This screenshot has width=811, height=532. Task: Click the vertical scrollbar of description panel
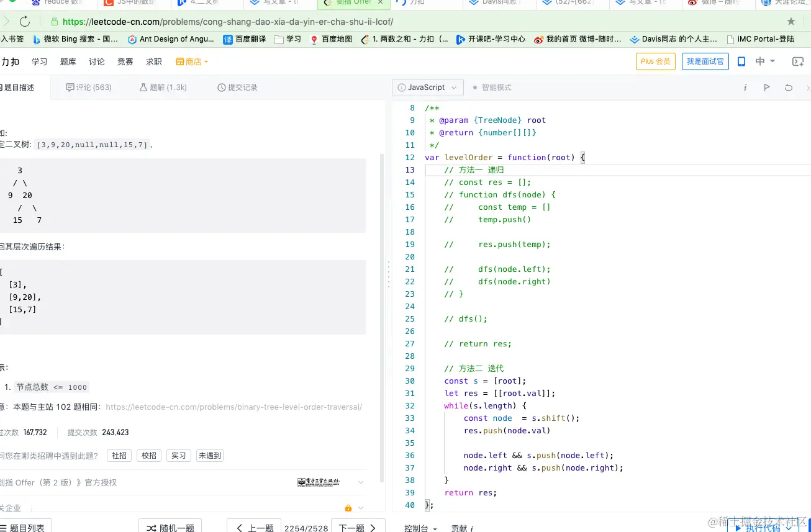coord(381,319)
